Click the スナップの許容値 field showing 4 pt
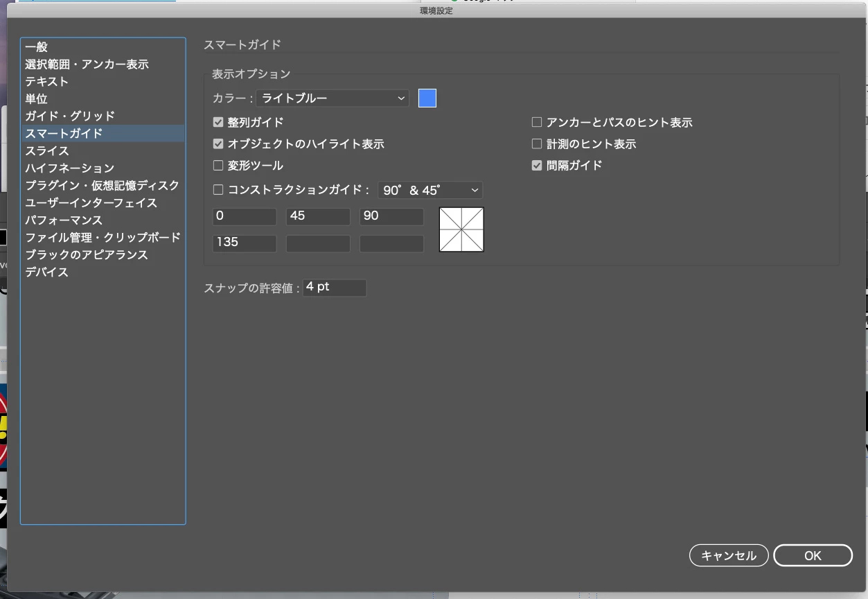 (335, 288)
